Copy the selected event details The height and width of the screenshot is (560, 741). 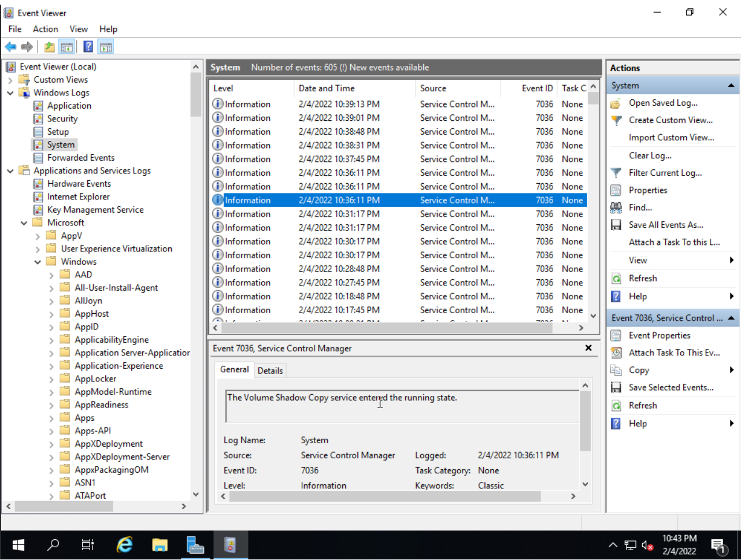pos(639,370)
